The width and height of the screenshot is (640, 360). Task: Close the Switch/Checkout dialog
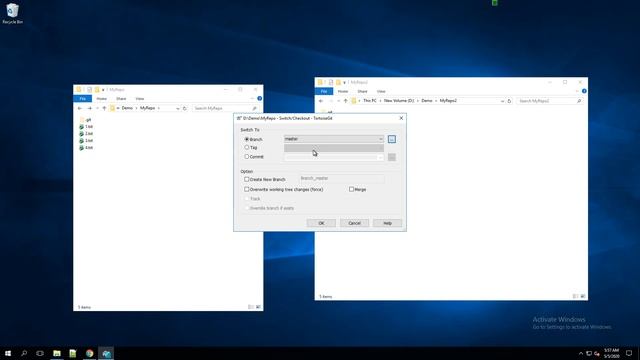pos(401,118)
